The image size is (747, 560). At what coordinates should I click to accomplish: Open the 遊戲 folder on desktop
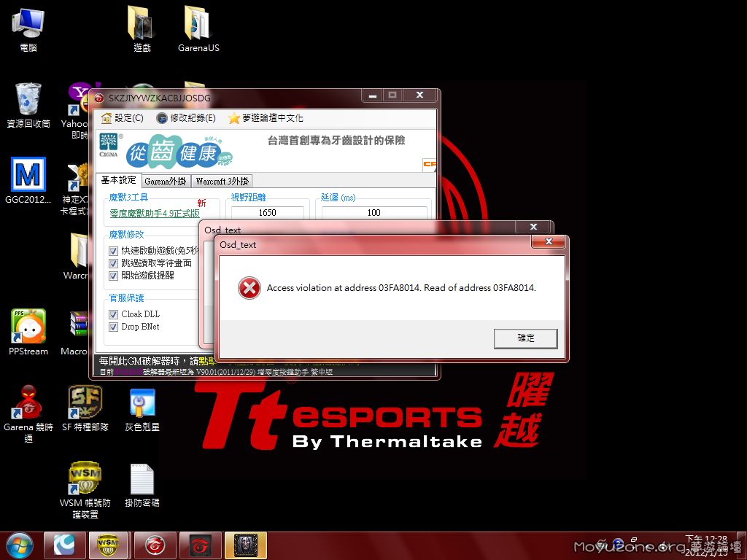click(x=142, y=29)
